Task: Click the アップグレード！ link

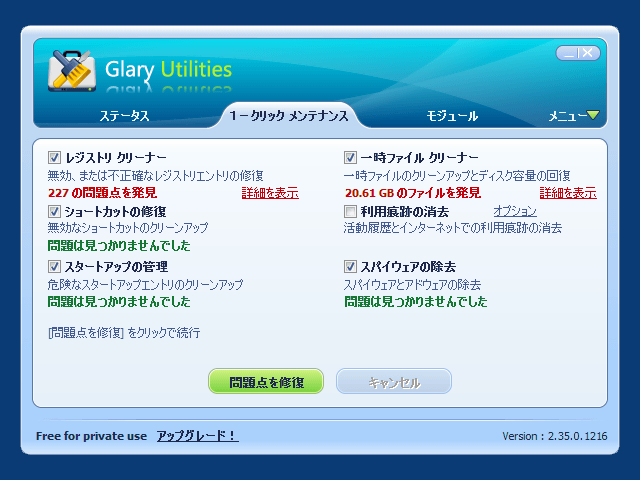Action: click(x=198, y=436)
